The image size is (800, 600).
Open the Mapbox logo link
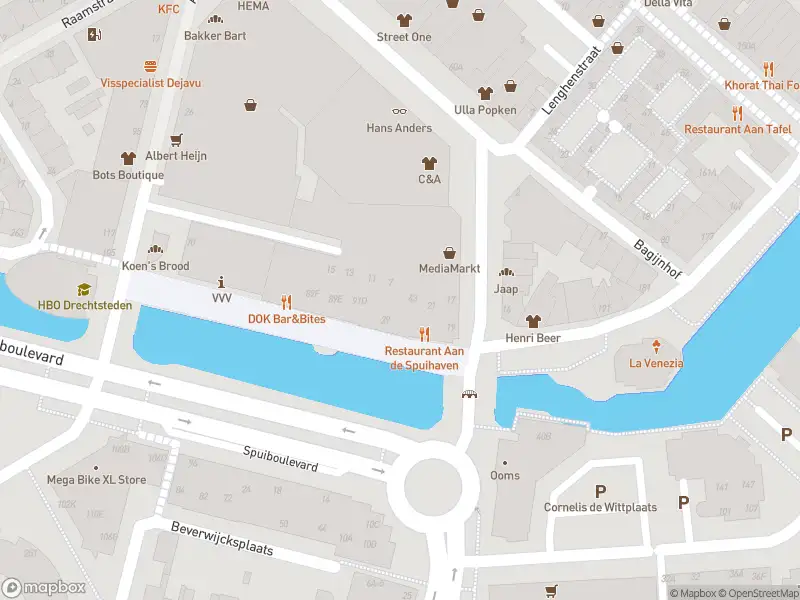(x=44, y=588)
